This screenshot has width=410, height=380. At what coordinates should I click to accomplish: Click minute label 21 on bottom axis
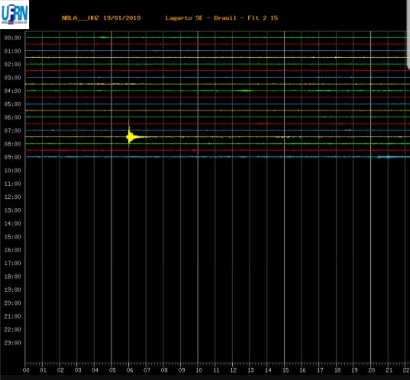click(389, 370)
